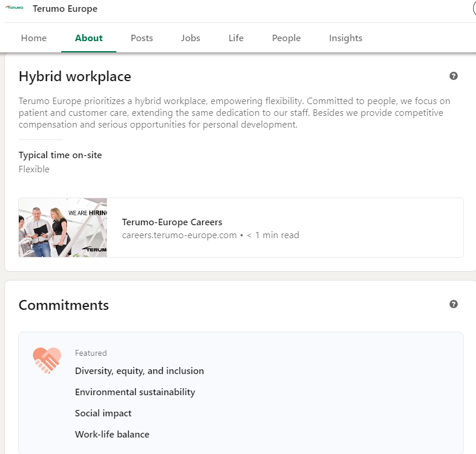
Task: Go to the Jobs tab
Action: point(190,38)
